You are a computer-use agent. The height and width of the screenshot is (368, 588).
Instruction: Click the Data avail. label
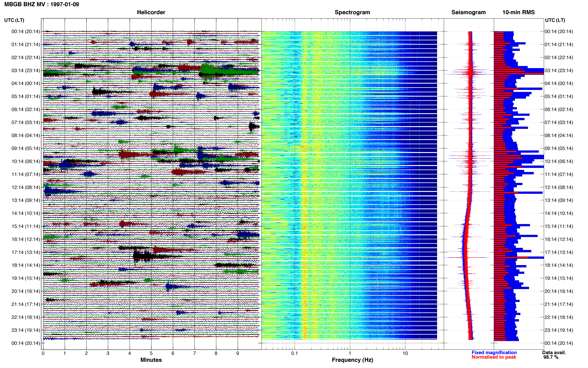[554, 352]
